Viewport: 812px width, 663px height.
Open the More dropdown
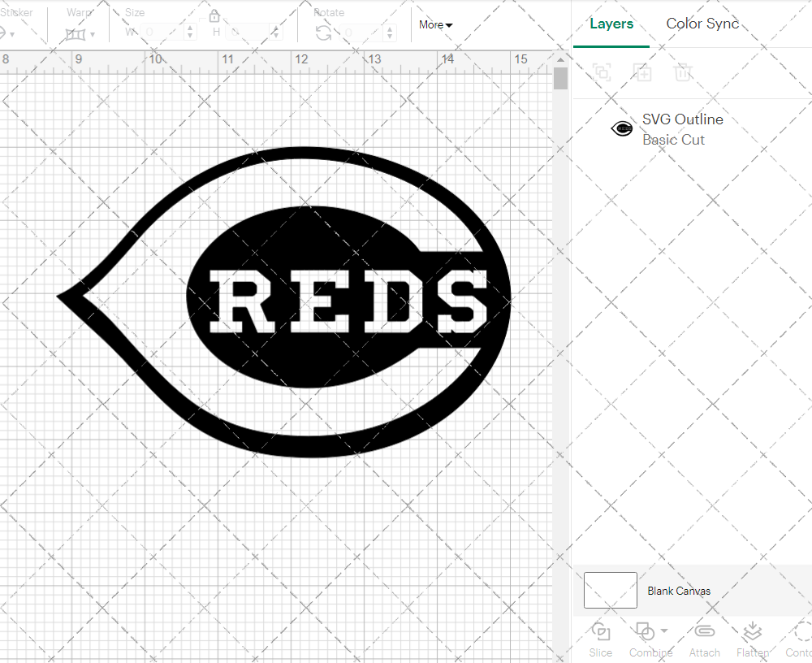pyautogui.click(x=435, y=25)
